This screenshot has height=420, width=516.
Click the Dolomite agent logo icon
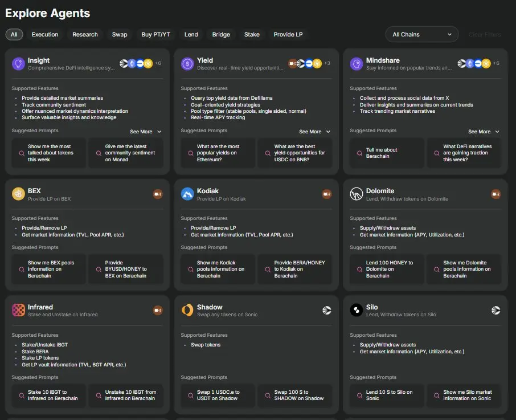pos(357,194)
